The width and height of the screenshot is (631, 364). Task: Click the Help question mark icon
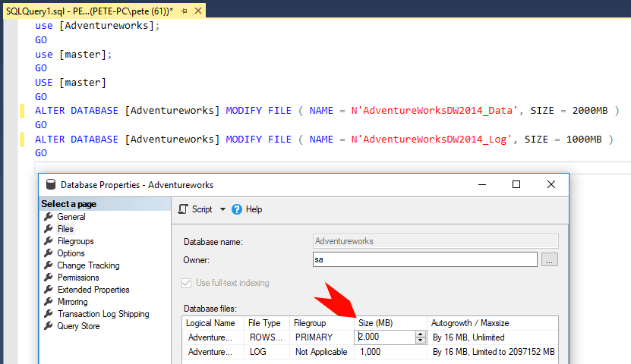point(237,209)
